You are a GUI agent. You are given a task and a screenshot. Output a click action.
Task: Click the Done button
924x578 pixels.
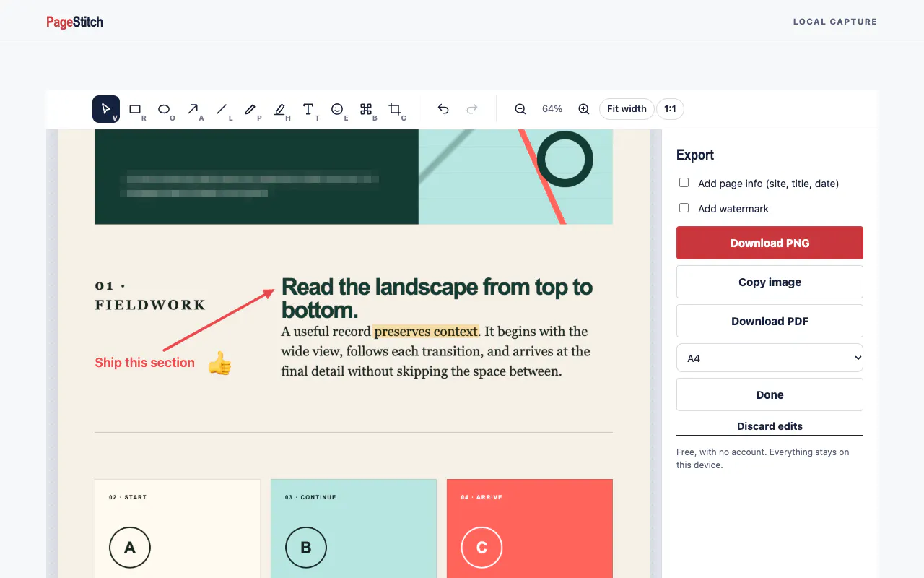click(x=770, y=394)
